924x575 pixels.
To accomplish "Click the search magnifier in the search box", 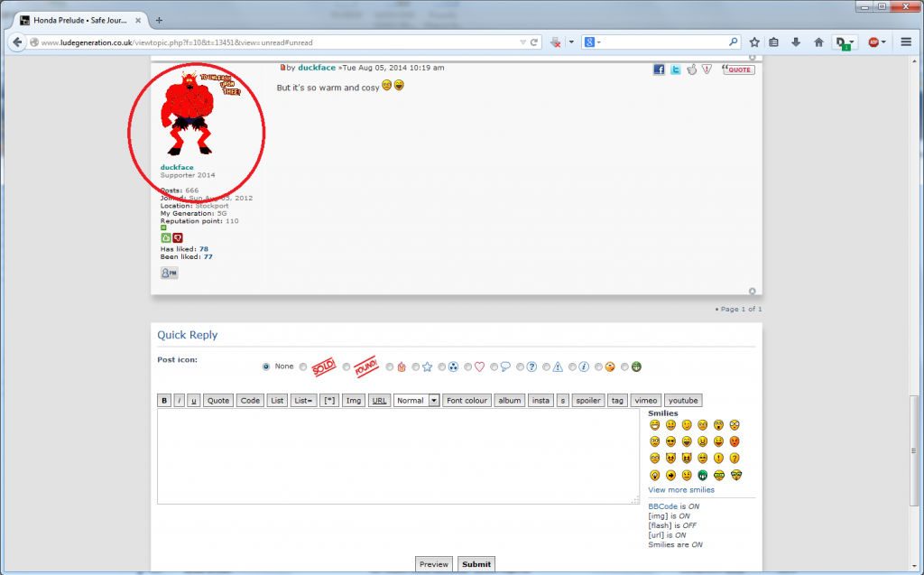I will (x=733, y=42).
